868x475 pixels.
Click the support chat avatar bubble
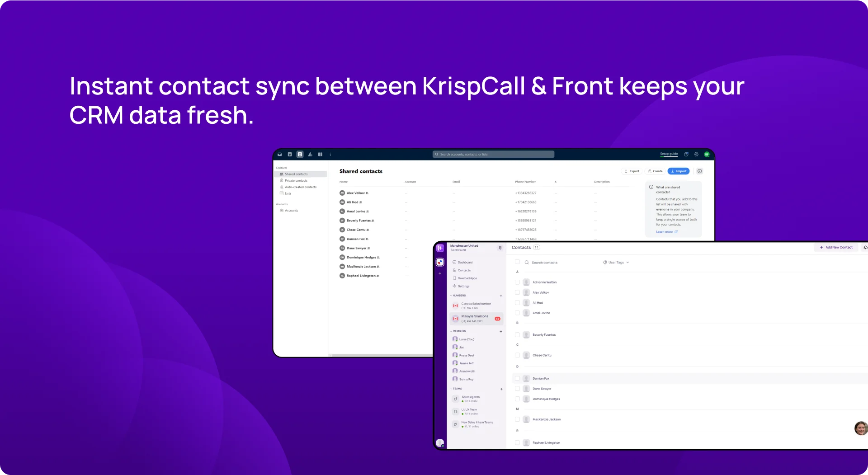point(861,428)
